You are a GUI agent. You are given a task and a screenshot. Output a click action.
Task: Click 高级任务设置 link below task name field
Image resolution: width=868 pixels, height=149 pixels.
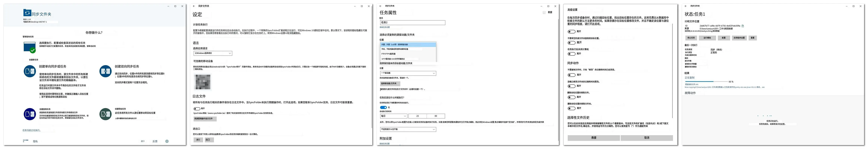point(384,27)
